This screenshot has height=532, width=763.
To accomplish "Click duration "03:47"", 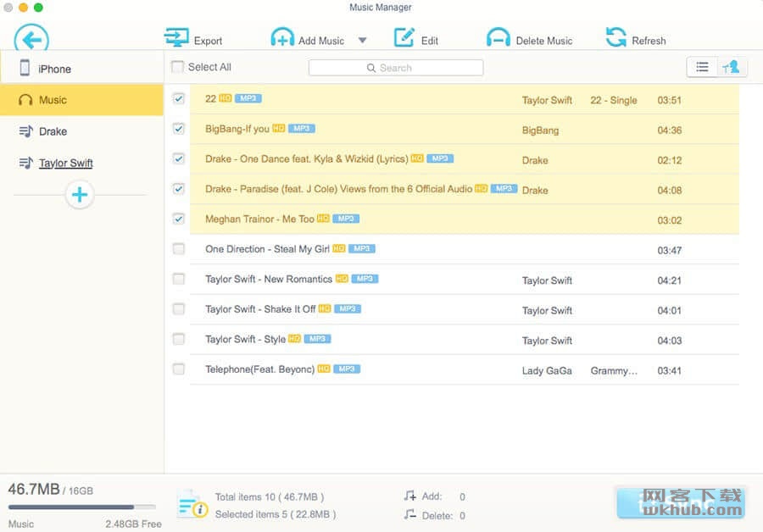I will coord(670,251).
